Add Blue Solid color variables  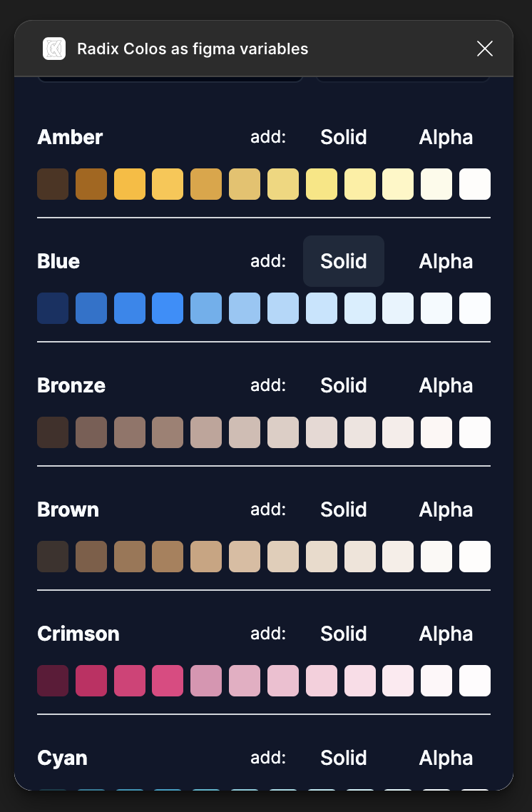pyautogui.click(x=344, y=261)
